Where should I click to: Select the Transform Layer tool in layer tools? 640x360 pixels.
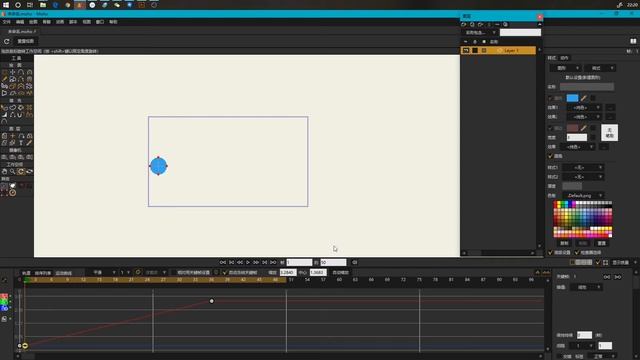coord(4,136)
